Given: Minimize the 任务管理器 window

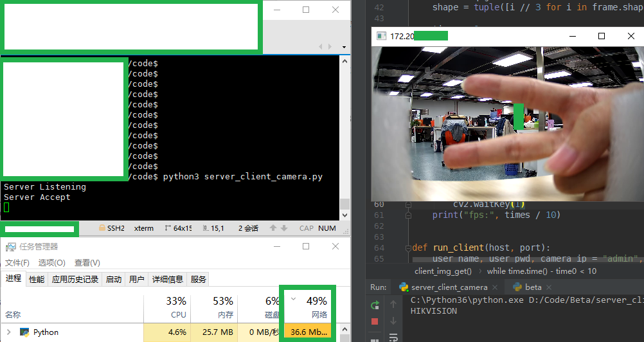Looking at the screenshot, I should (277, 246).
